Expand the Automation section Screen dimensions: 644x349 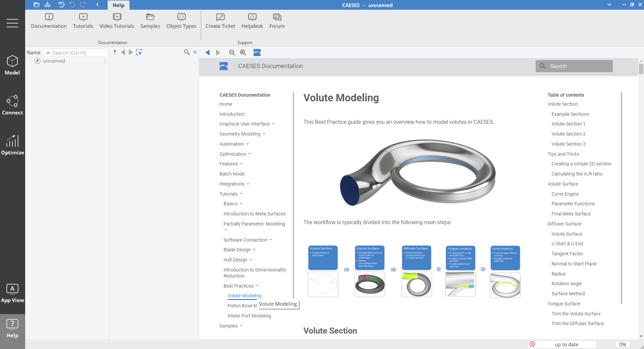[248, 144]
